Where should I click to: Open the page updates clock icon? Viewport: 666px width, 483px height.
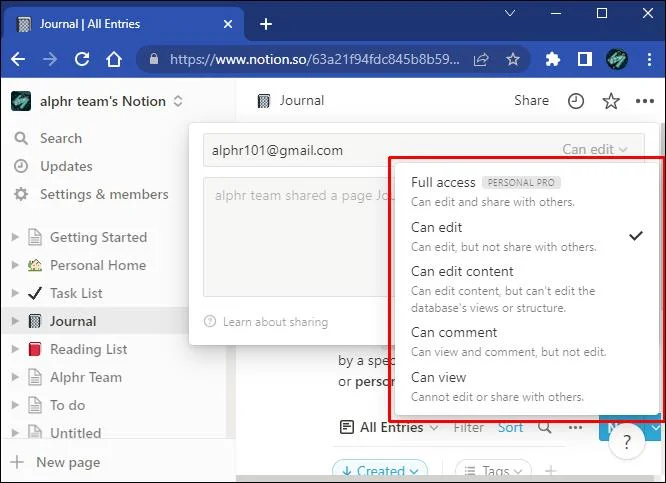click(x=576, y=101)
